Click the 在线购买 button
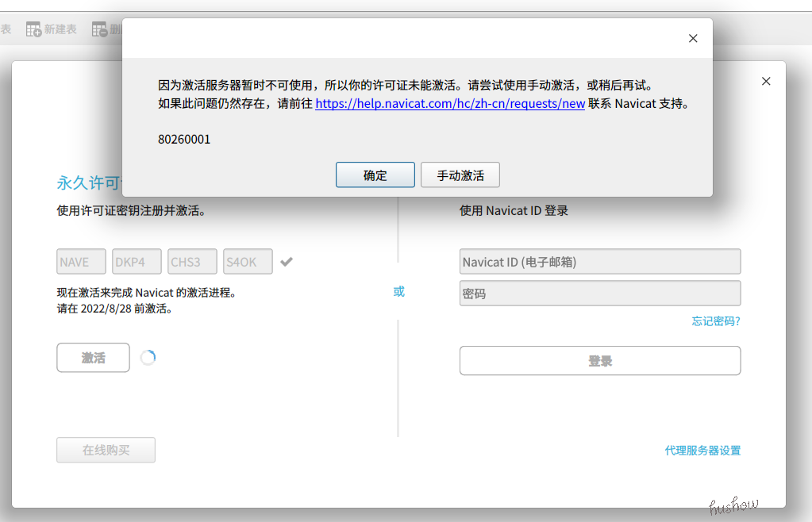Viewport: 812px width, 522px height. [x=106, y=450]
